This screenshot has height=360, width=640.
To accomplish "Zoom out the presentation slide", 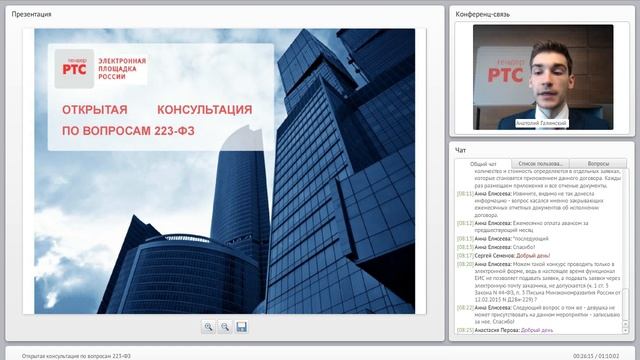I will (x=225, y=327).
